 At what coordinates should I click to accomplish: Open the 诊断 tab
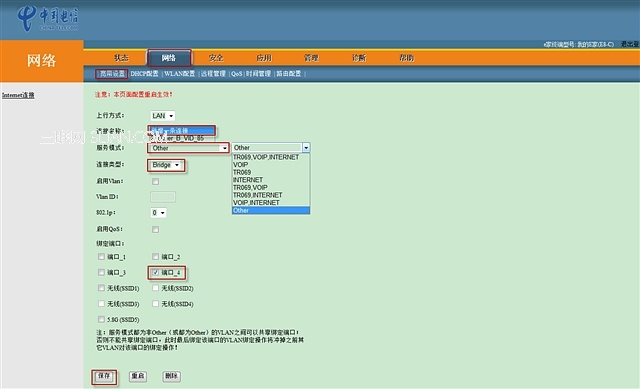(x=359, y=58)
